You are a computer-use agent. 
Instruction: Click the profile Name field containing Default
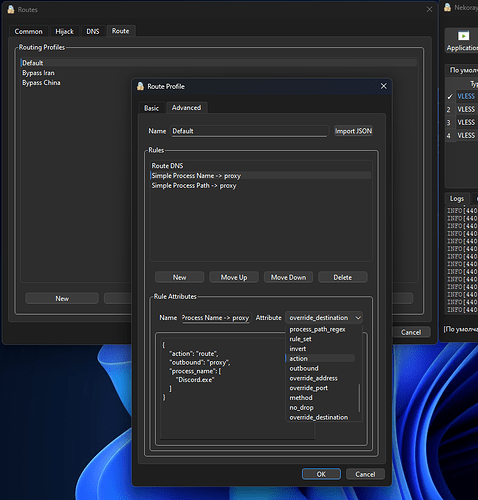249,131
